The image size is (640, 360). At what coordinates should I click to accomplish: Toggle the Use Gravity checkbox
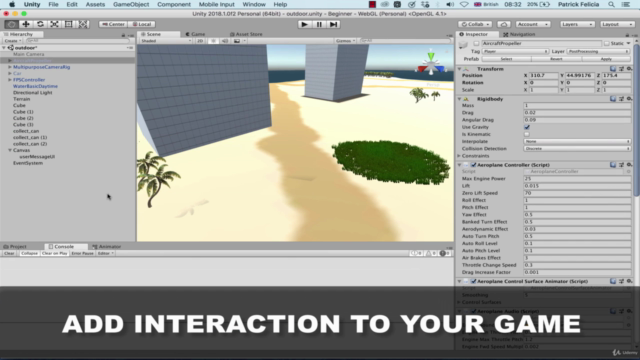point(527,127)
